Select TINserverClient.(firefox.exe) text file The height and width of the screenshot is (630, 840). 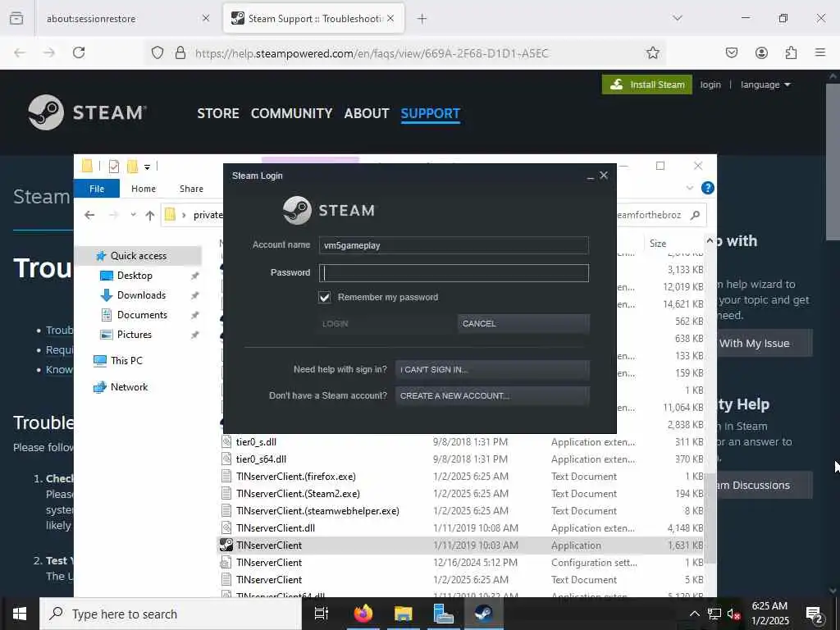295,477
